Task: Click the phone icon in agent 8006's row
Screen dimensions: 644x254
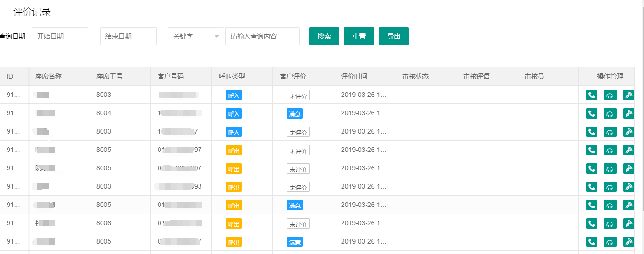Action: [592, 223]
